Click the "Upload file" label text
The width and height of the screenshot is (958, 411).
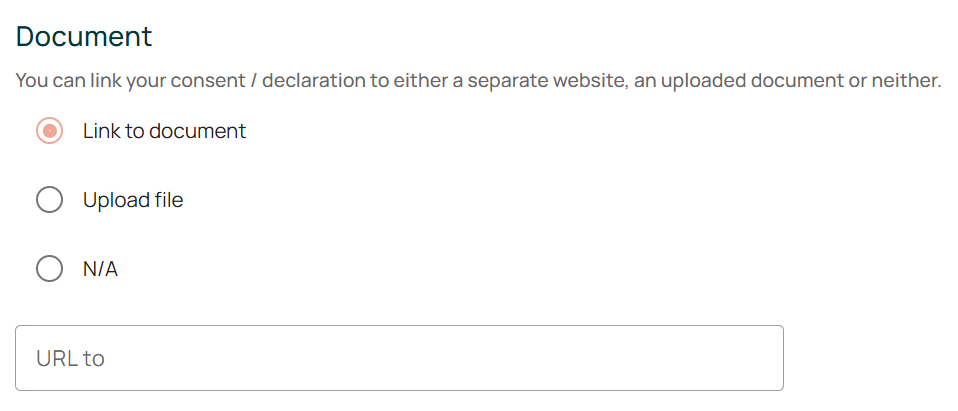point(133,200)
